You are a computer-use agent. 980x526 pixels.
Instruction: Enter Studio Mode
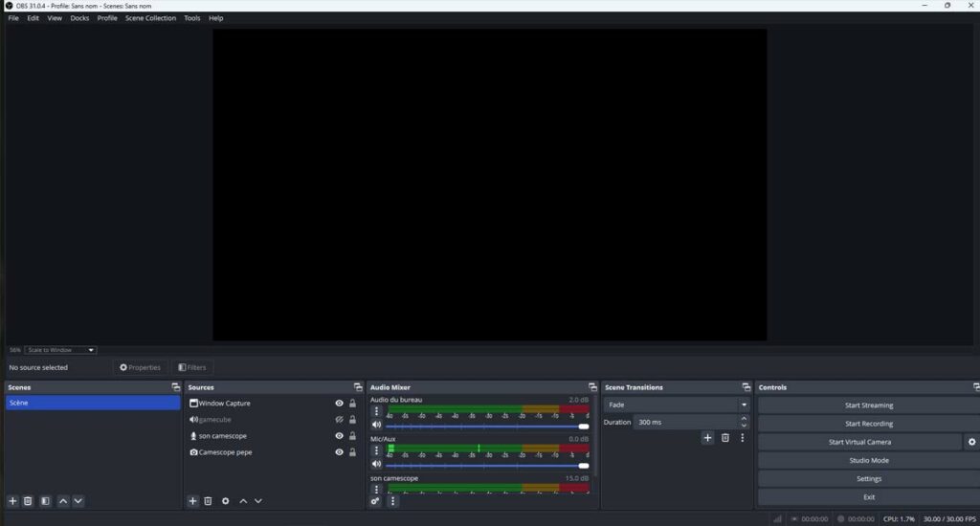868,460
